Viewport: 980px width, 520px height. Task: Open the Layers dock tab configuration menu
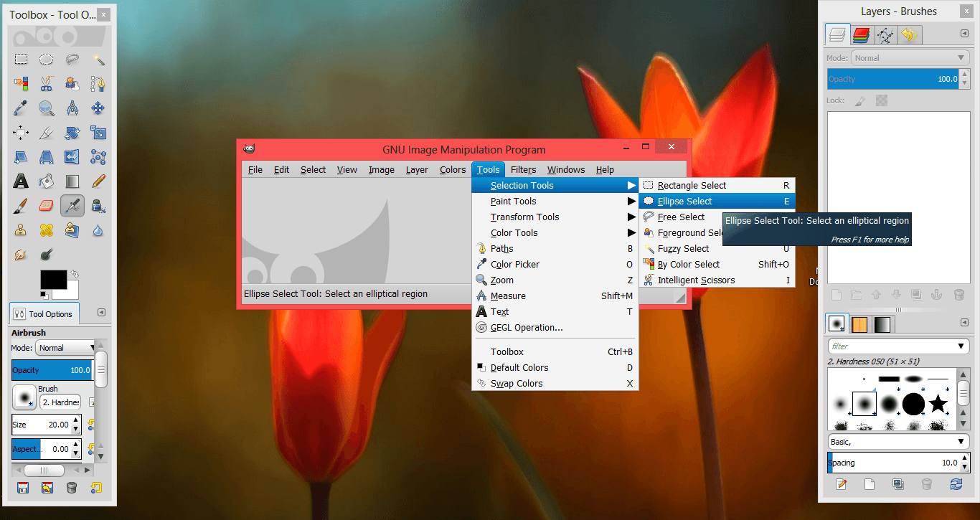pyautogui.click(x=964, y=33)
